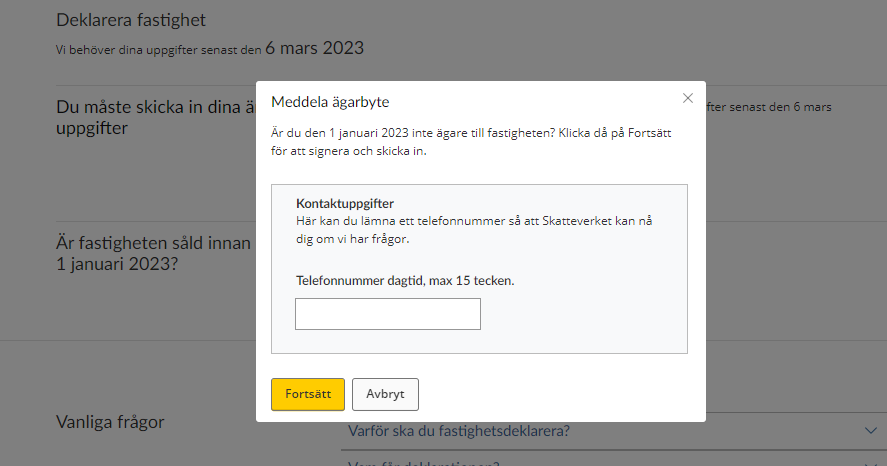Click the 'Meddela ägarbyte' dialog title
Screen dimensions: 887x466
tap(330, 102)
